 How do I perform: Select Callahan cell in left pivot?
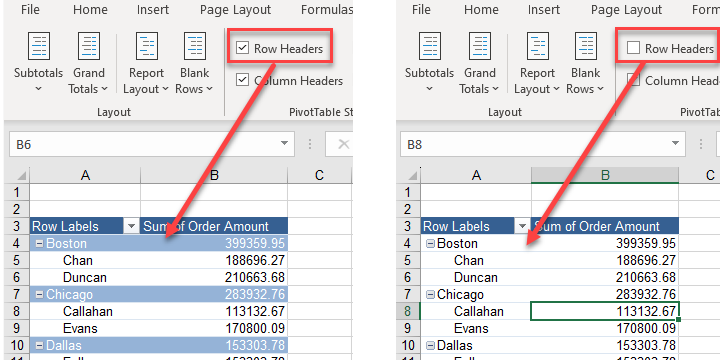tap(85, 311)
